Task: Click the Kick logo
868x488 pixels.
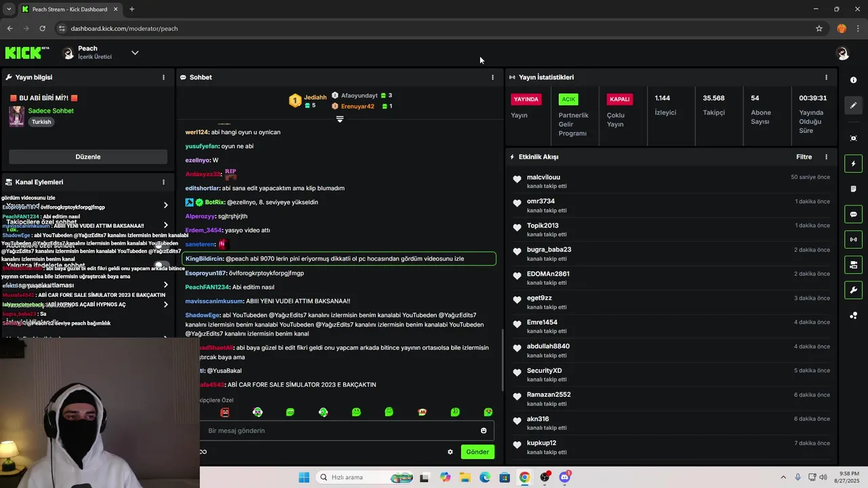Action: [x=27, y=53]
